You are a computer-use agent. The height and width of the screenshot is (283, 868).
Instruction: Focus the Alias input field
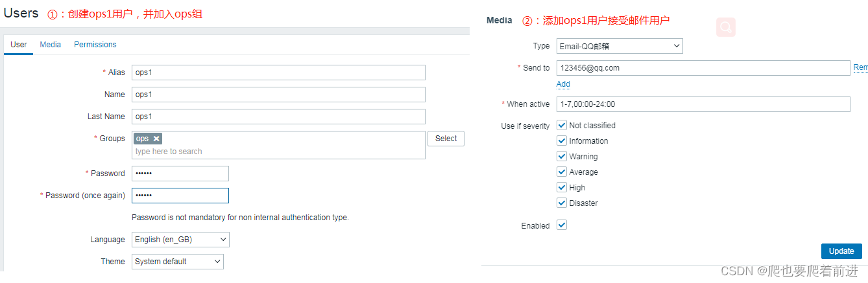pos(278,73)
